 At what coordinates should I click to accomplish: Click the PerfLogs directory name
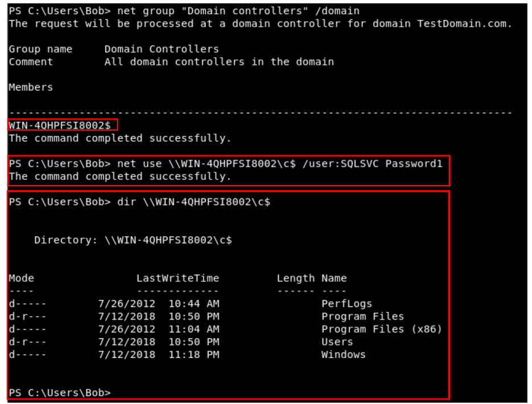347,304
